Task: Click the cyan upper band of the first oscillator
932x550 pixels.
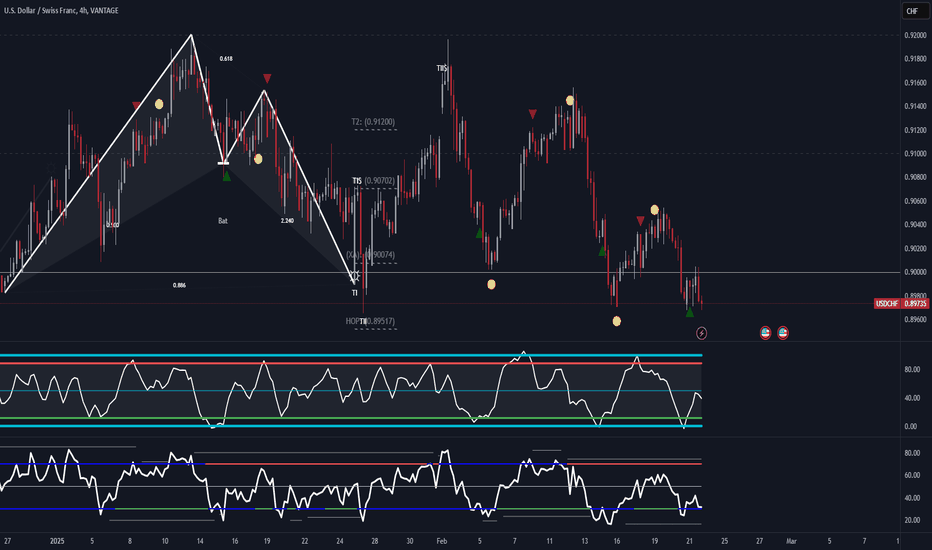Action: click(351, 356)
